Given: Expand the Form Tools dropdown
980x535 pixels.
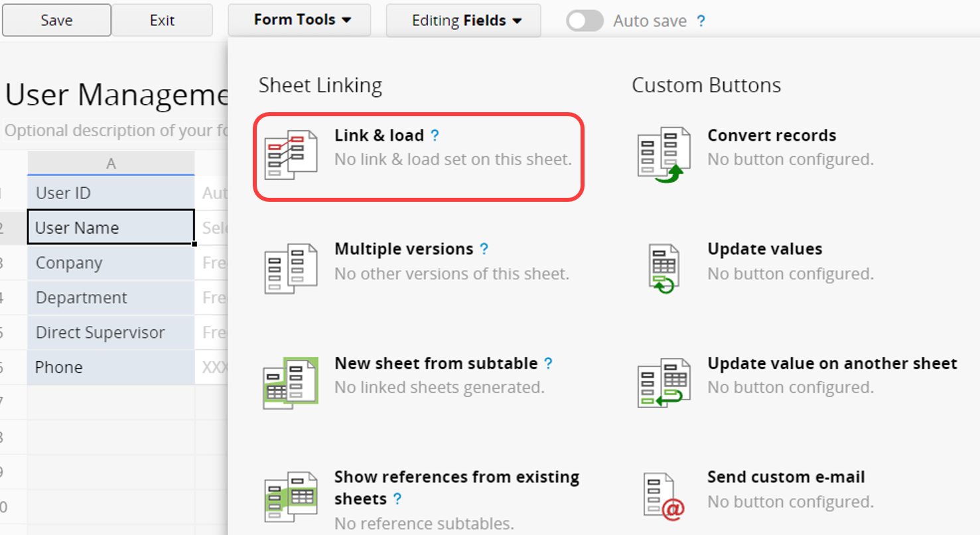Looking at the screenshot, I should click(299, 20).
